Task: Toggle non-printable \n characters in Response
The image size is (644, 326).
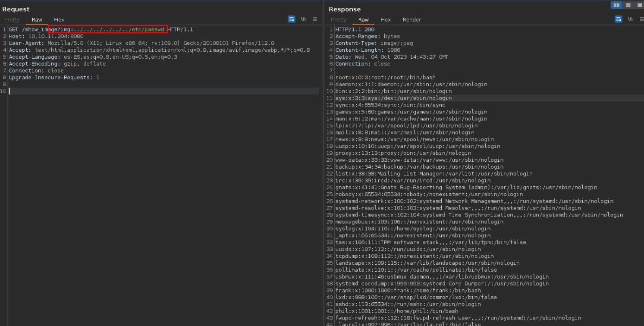Action: coord(630,19)
